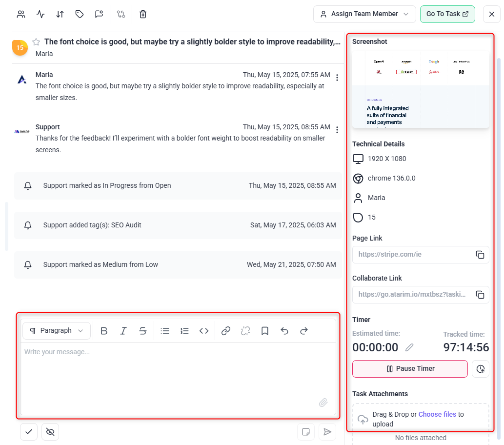
Task: Toggle bold formatting in editor
Action: [x=104, y=331]
